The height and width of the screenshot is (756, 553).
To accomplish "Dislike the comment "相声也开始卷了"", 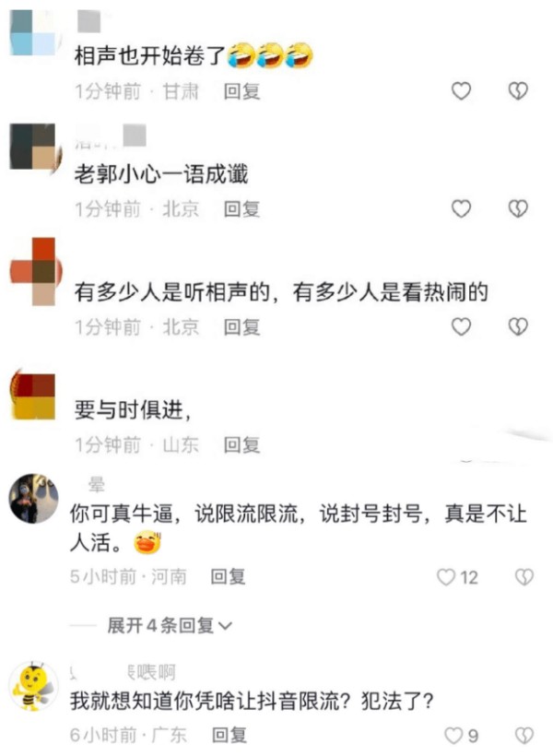I will tap(518, 90).
